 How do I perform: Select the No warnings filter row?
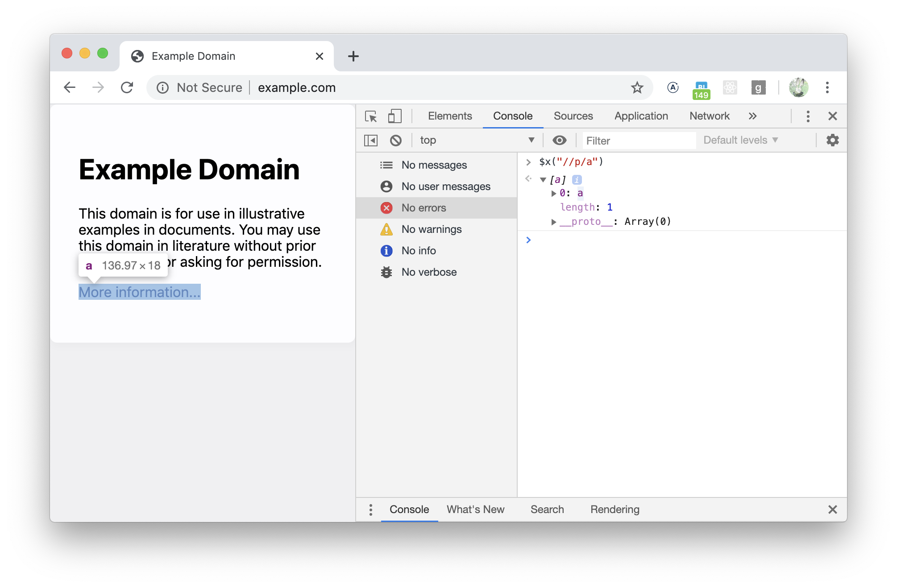(431, 229)
